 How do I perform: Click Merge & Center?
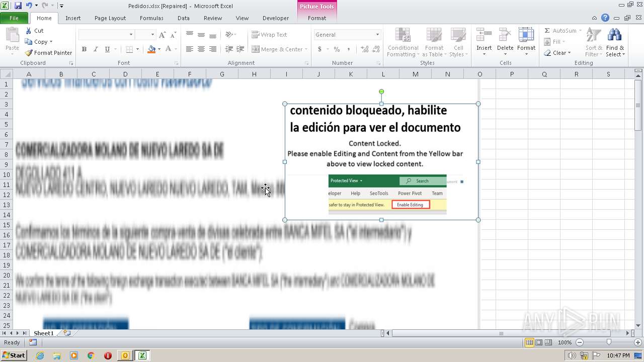click(x=277, y=49)
